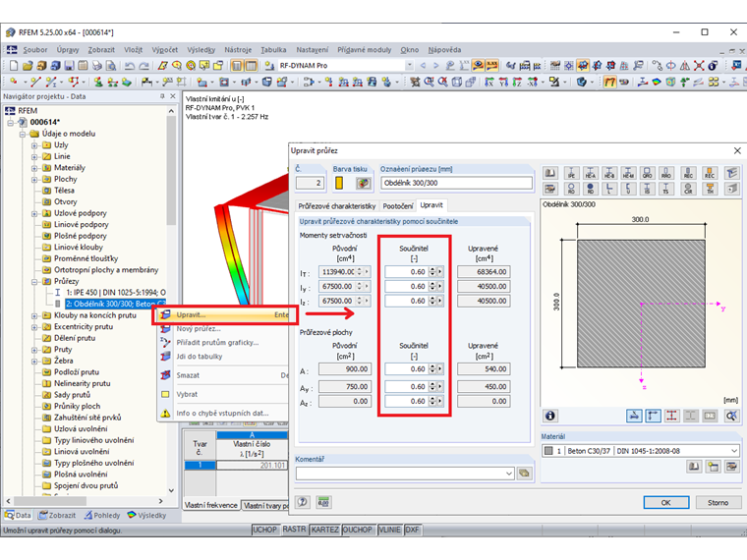Image resolution: width=747 pixels, height=560 pixels.
Task: Collapse the Průřezy tree node
Action: tap(34, 281)
